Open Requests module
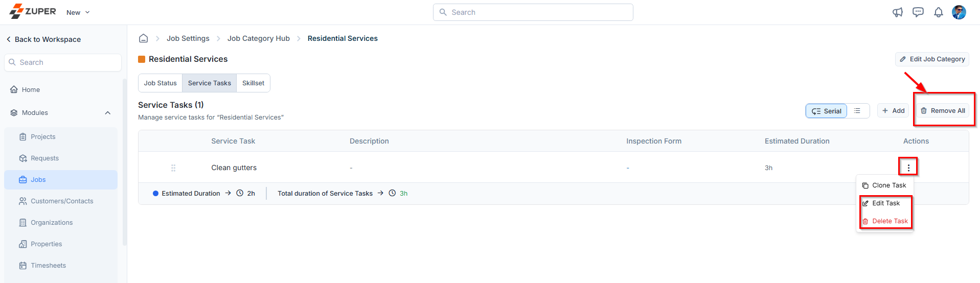Screen dimensions: 980x283 pyautogui.click(x=61, y=158)
